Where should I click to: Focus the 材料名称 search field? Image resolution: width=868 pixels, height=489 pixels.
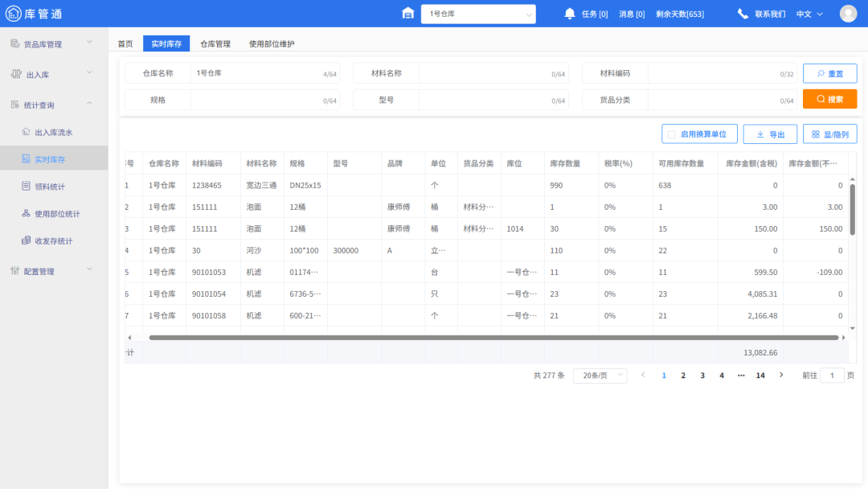(493, 73)
